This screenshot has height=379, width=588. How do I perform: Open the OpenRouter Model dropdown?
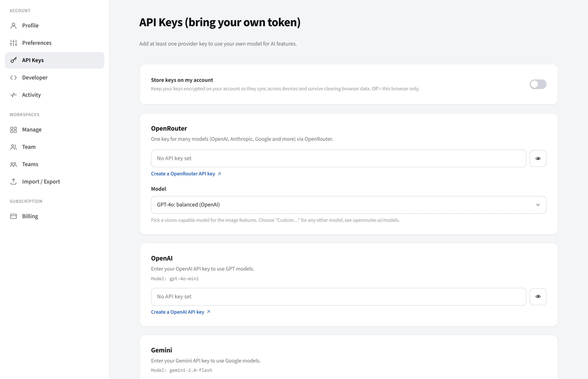pos(349,205)
